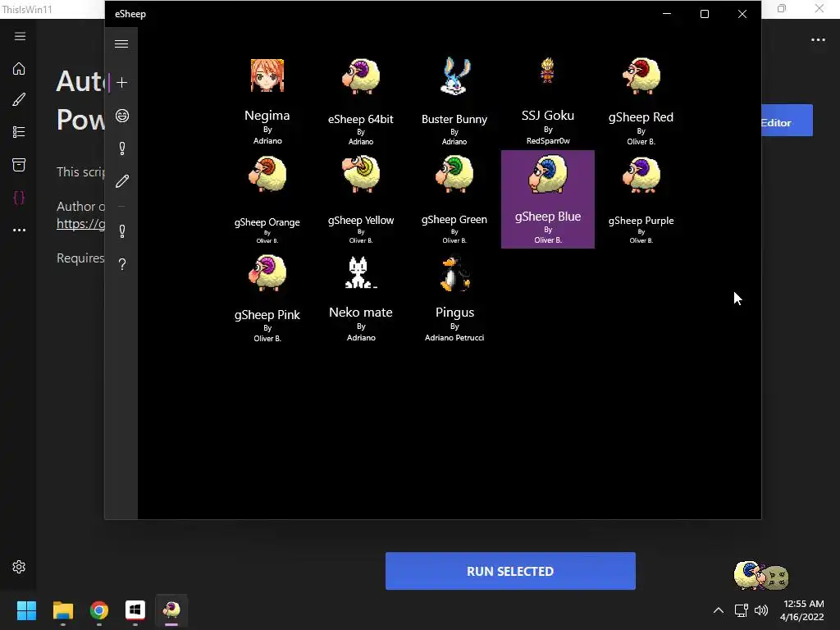Click the highlighted gSheep Blue pet
Screen dimensions: 840x630
pos(547,199)
